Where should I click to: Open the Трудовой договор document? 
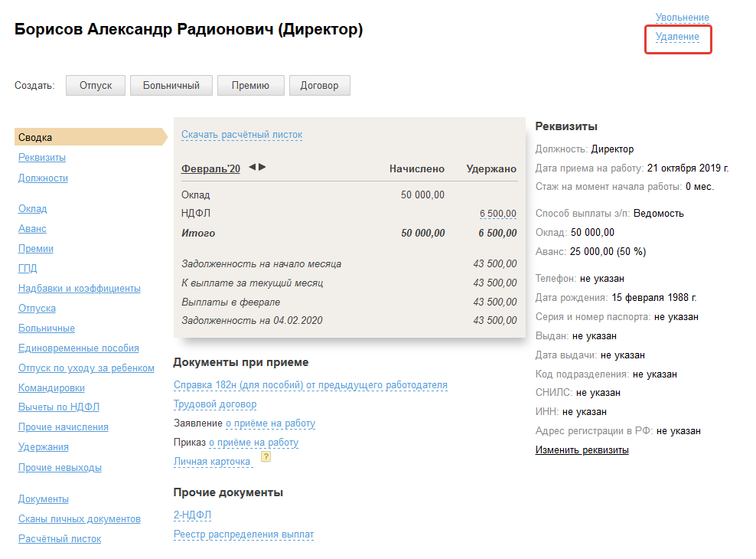(215, 404)
